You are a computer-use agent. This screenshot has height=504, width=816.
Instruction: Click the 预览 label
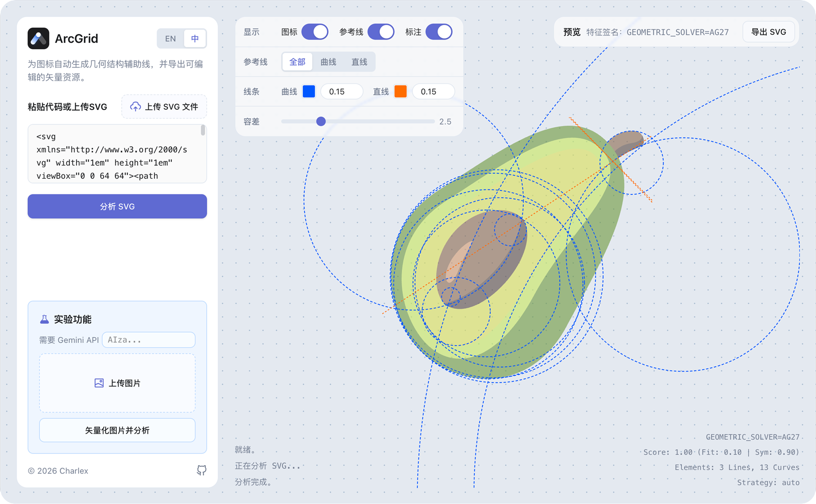(x=572, y=32)
